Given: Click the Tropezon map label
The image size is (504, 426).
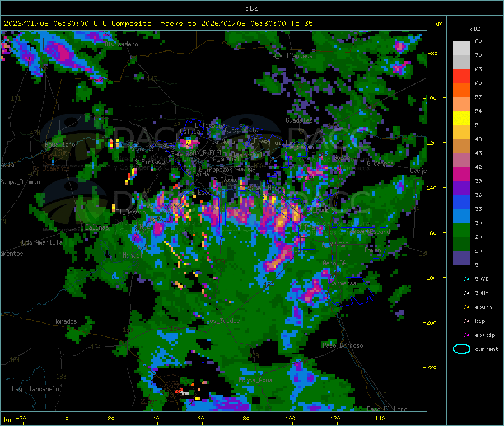Looking at the screenshot, I should click(x=219, y=170).
